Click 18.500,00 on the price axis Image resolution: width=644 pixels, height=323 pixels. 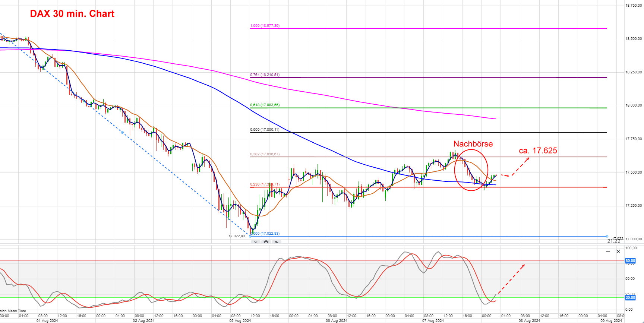pos(634,39)
